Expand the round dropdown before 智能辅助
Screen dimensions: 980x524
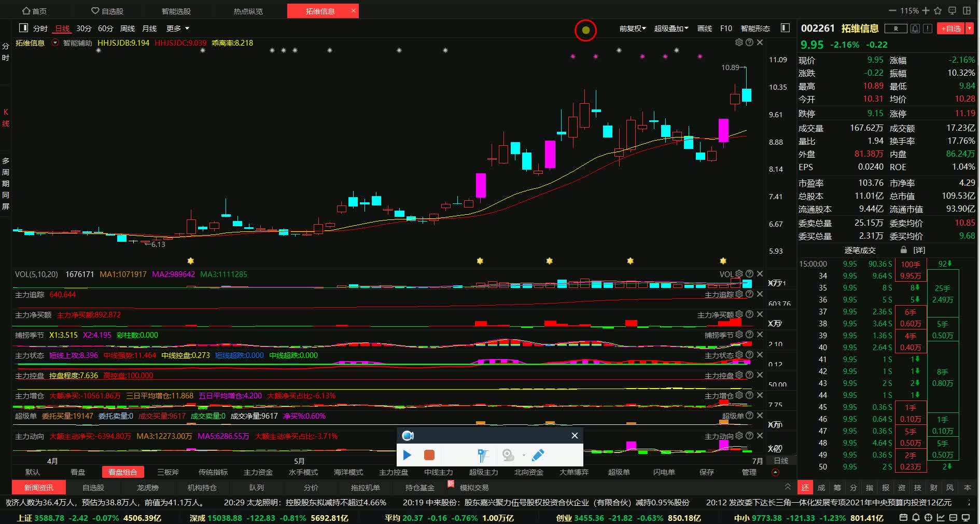click(x=55, y=43)
